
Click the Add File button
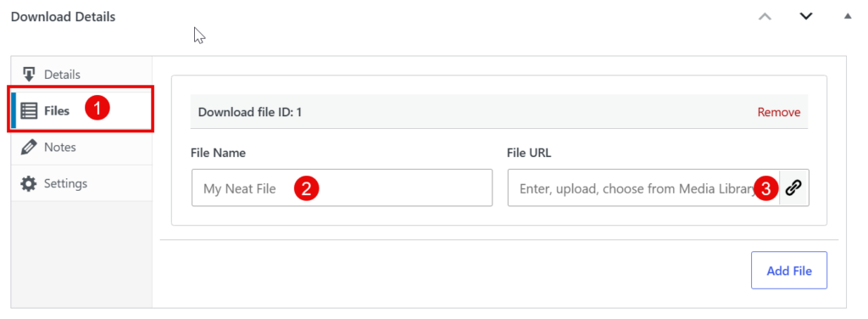pos(789,271)
